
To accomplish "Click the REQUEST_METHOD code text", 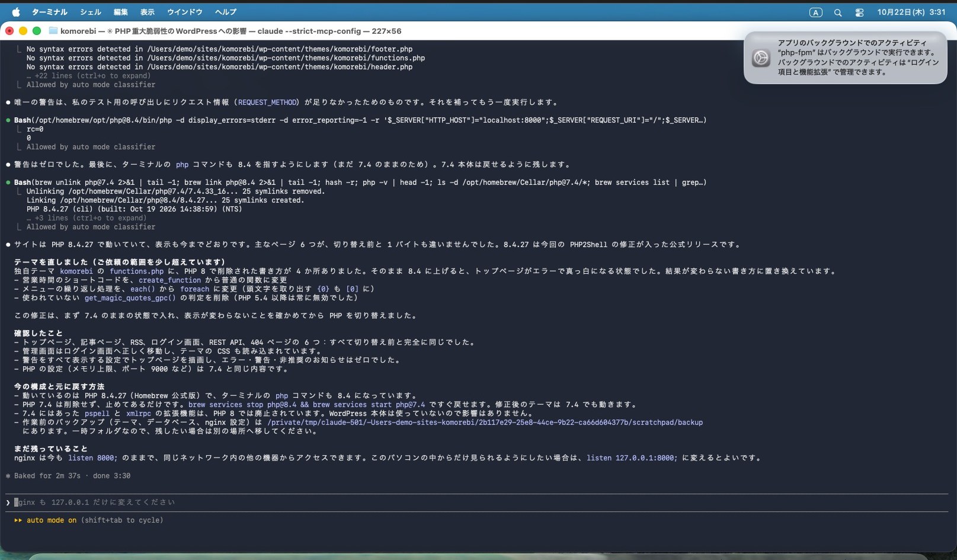I will [267, 103].
